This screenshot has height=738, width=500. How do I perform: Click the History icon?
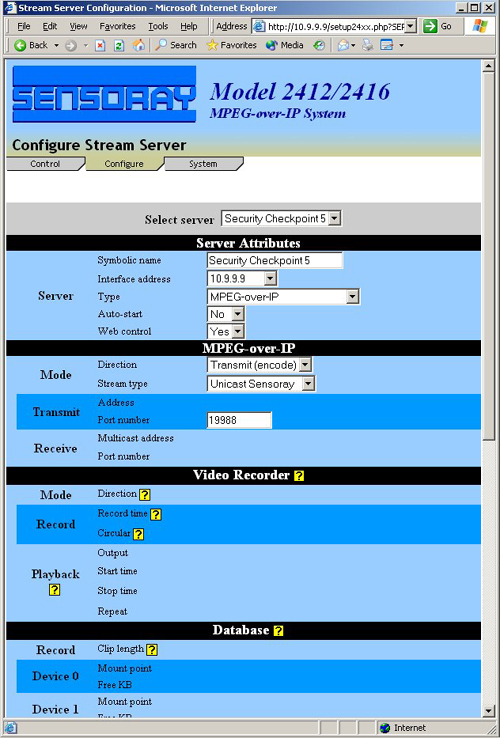click(x=319, y=45)
